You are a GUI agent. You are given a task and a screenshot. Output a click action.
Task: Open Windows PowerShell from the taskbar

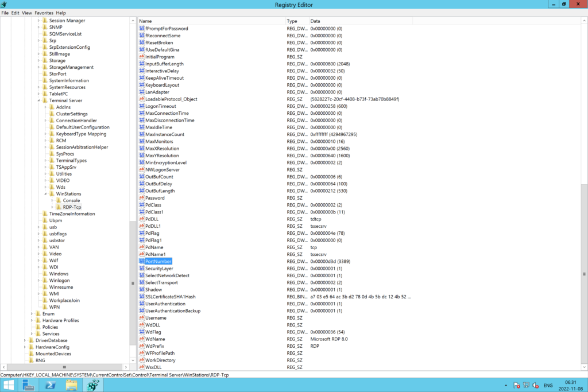coord(49,385)
